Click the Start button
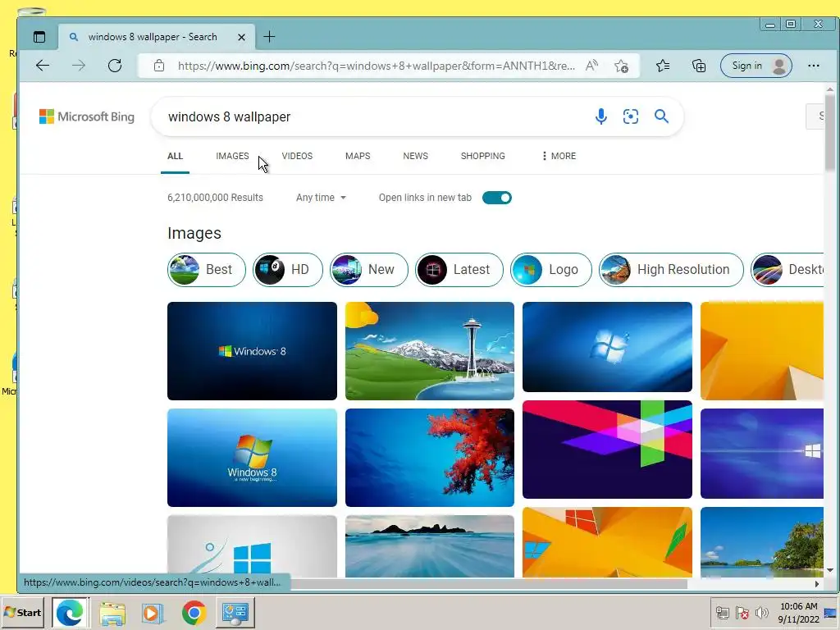 coord(23,613)
